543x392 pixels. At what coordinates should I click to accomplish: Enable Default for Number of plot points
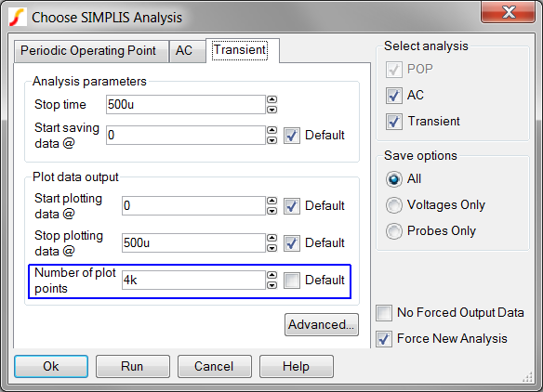pos(292,281)
